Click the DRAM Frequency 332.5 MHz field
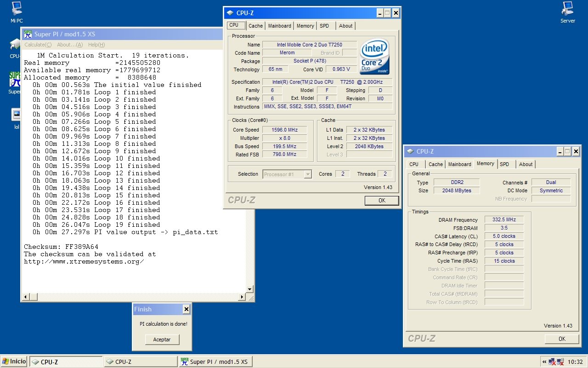Viewport: 588px width, 368px height. coord(504,219)
